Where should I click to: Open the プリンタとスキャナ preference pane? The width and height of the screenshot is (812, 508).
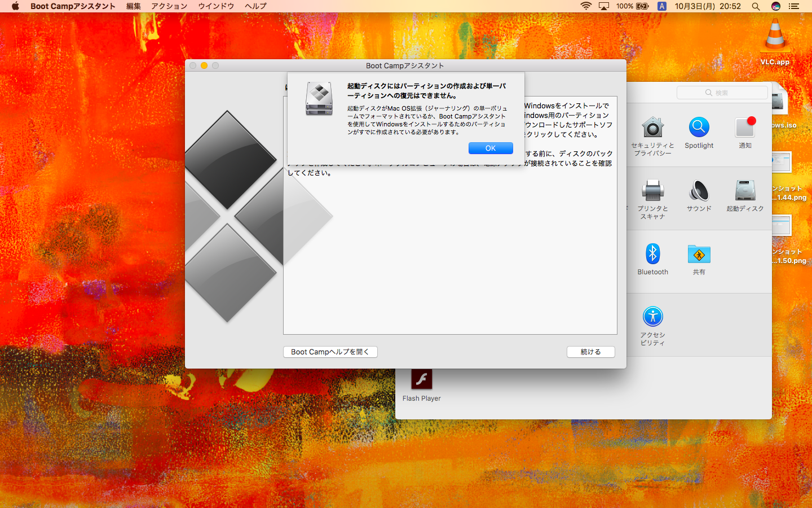(x=652, y=199)
